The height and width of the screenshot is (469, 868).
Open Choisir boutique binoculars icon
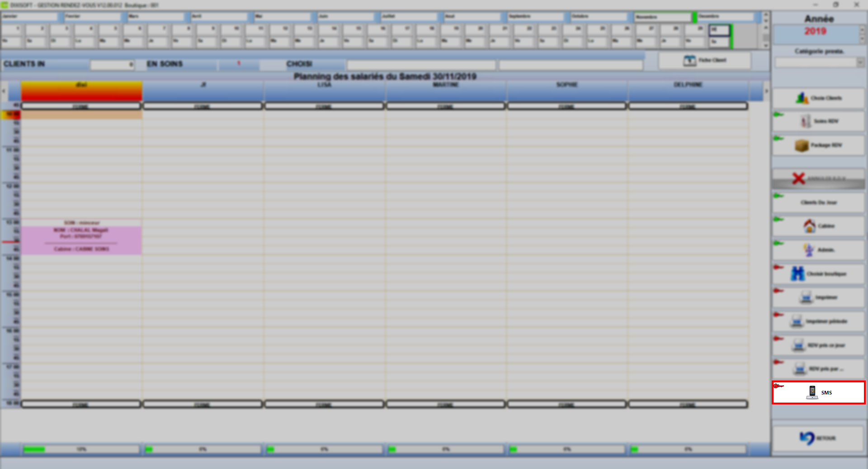[818, 273]
